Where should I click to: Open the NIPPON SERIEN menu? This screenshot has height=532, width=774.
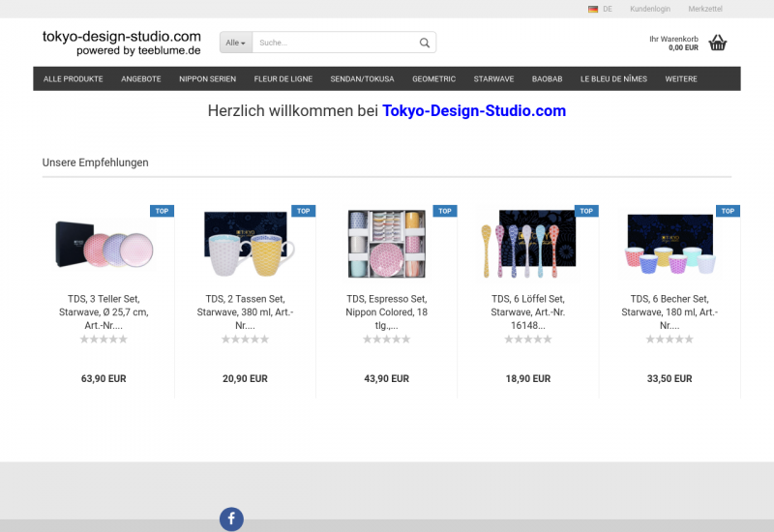pyautogui.click(x=207, y=79)
